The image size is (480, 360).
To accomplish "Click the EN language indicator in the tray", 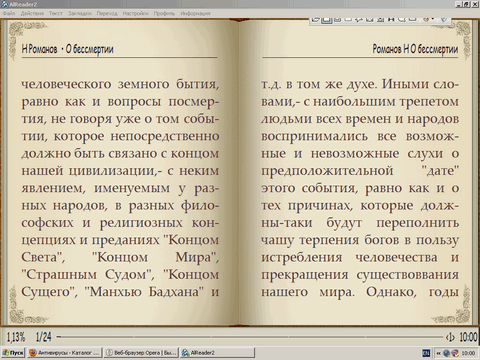I will (426, 353).
